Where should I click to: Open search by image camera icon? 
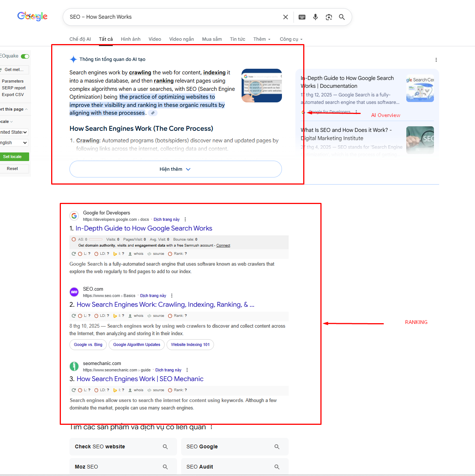[329, 17]
